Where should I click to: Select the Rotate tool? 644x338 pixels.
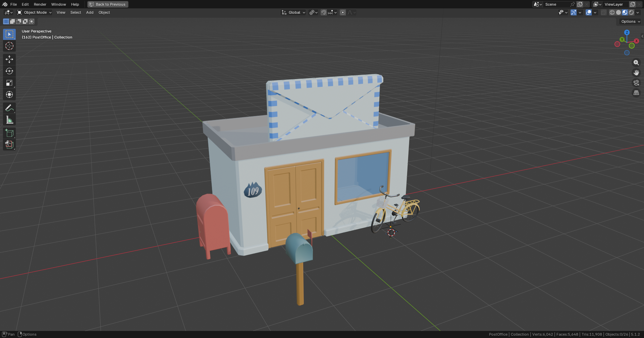9,71
